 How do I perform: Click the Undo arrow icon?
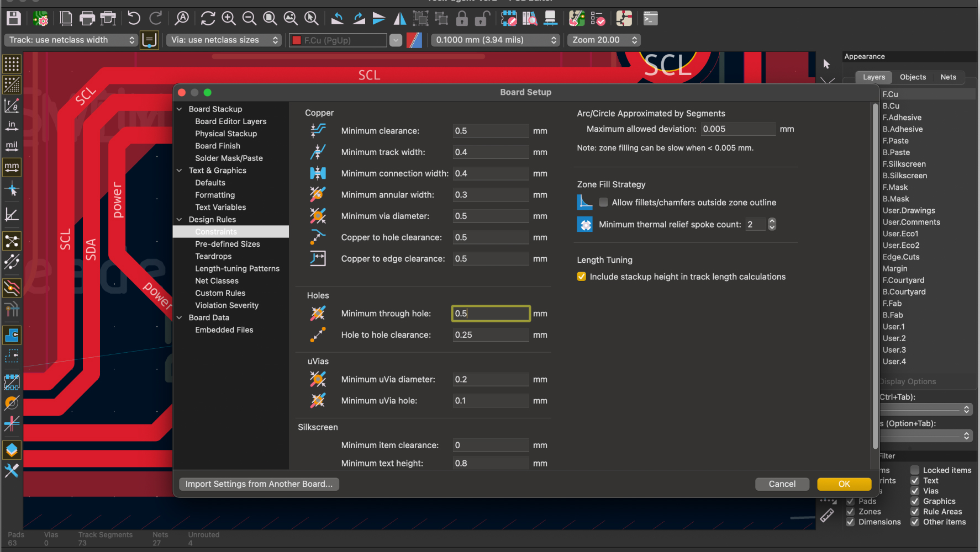click(134, 18)
